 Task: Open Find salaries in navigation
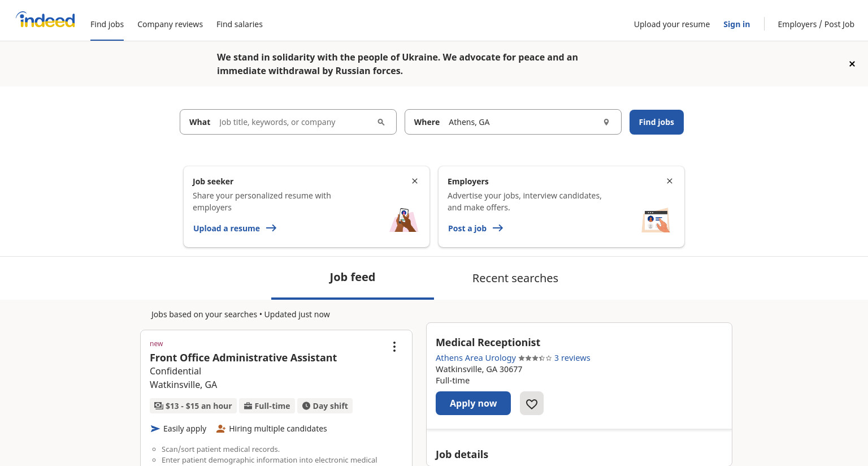pyautogui.click(x=240, y=24)
